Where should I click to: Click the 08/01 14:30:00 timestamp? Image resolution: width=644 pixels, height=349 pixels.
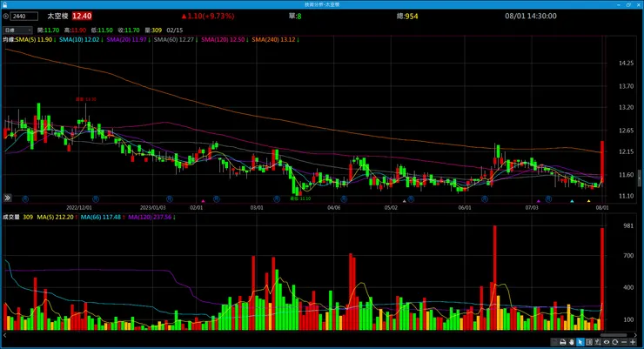click(531, 16)
